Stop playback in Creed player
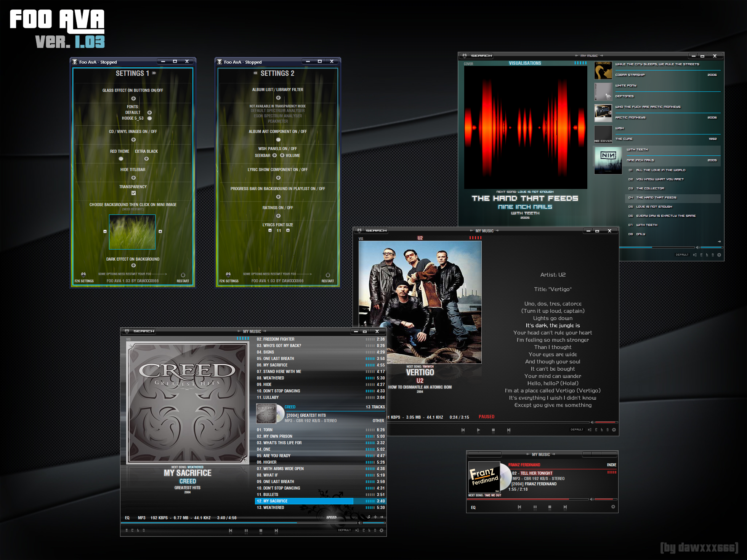Screen dimensions: 747x560 [261, 530]
